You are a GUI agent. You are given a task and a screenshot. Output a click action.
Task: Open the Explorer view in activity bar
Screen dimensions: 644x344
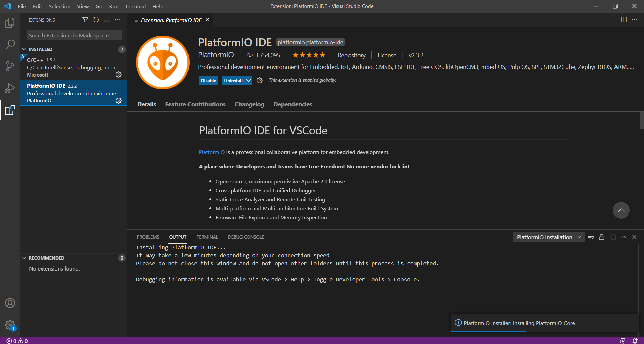coord(10,23)
